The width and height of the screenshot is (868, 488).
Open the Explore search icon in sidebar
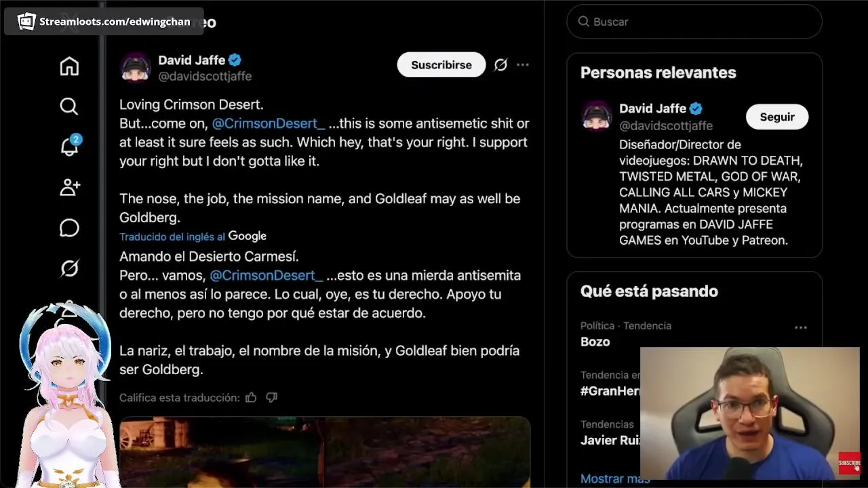point(69,106)
